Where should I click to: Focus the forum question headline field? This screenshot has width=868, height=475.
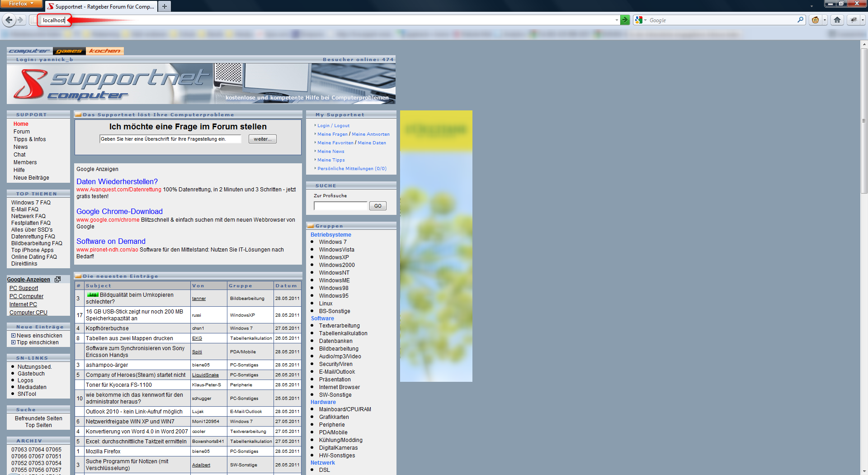coord(170,139)
